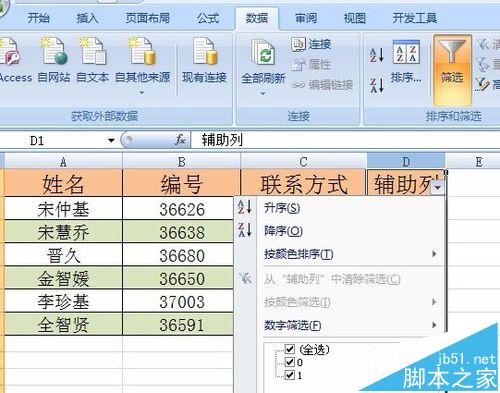Uncheck the 1 value checkbox

(290, 375)
